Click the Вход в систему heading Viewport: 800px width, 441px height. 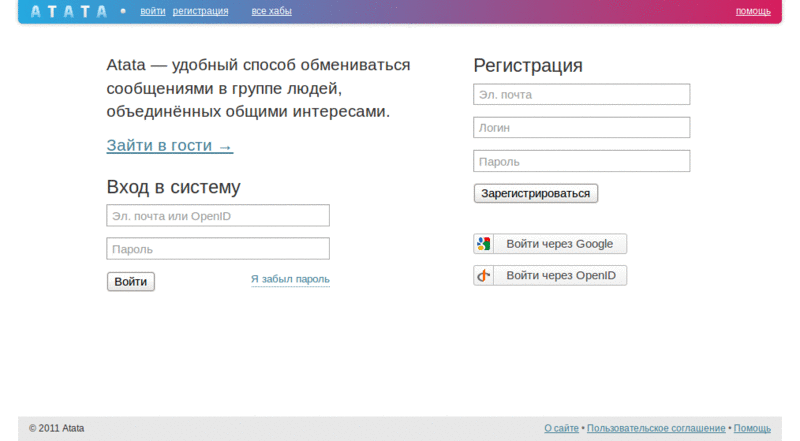pyautogui.click(x=173, y=187)
